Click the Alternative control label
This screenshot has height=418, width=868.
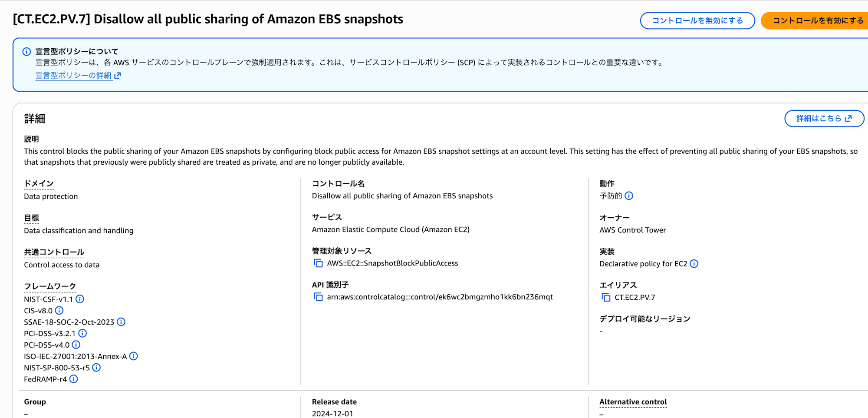tap(633, 402)
